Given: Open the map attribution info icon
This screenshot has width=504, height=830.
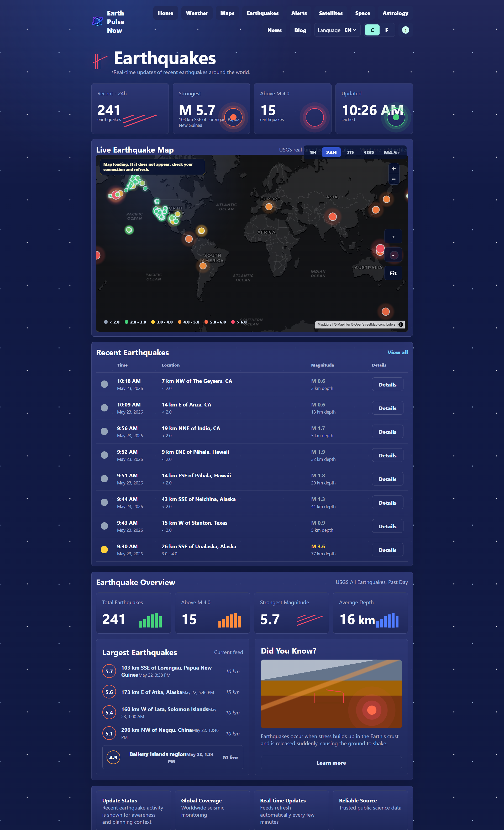Looking at the screenshot, I should point(401,324).
